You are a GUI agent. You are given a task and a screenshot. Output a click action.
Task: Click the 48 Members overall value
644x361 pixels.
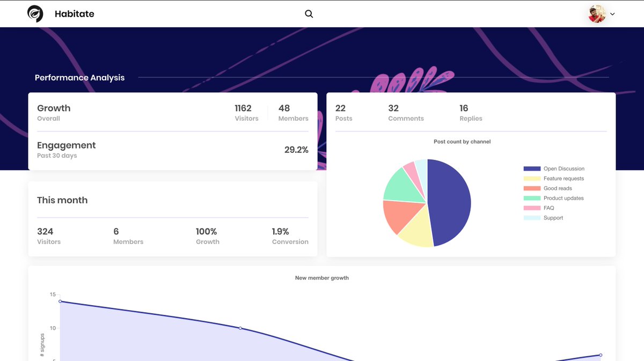[x=284, y=108]
